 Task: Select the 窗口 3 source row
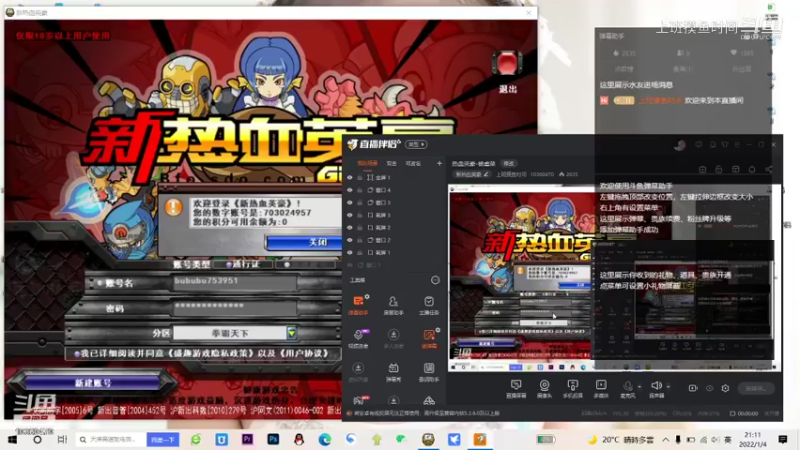tap(394, 203)
